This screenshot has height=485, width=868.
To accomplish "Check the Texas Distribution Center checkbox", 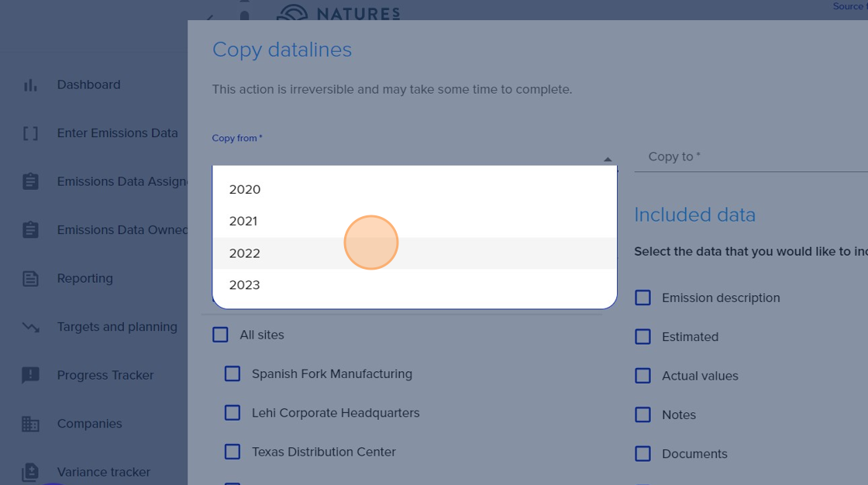I will 232,452.
